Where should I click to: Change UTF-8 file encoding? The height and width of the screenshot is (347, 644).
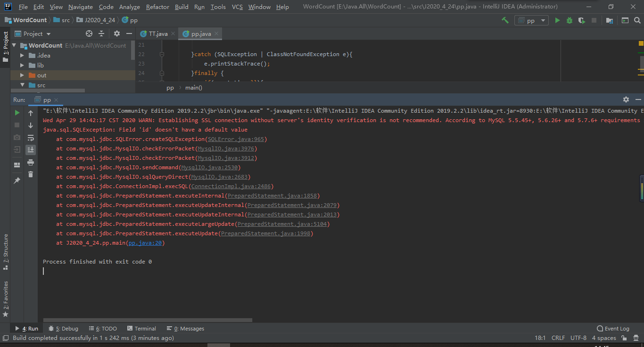pos(578,338)
